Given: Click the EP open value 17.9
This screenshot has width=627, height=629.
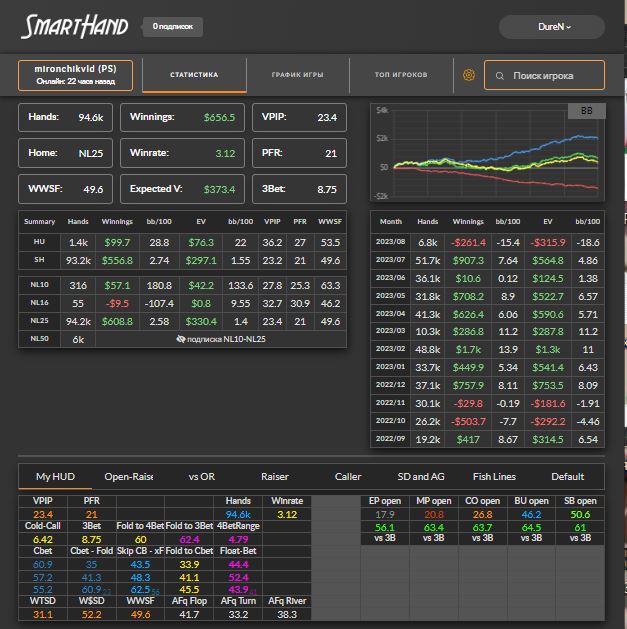Looking at the screenshot, I should [385, 514].
